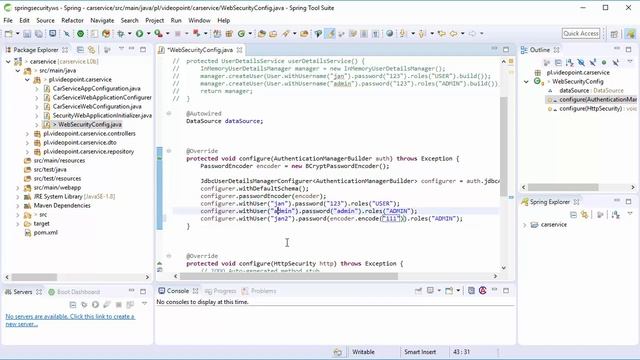Click the Back navigation yellow arrow icon
640x360 pixels.
pyautogui.click(x=453, y=33)
